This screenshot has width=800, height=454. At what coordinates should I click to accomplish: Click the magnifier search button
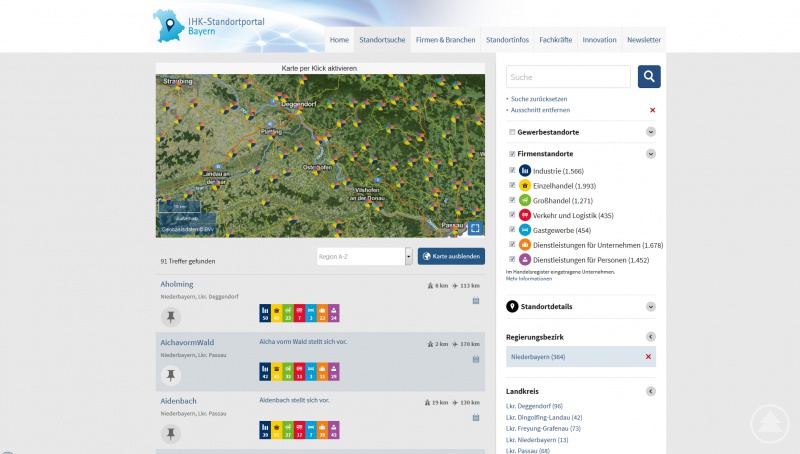[x=649, y=77]
